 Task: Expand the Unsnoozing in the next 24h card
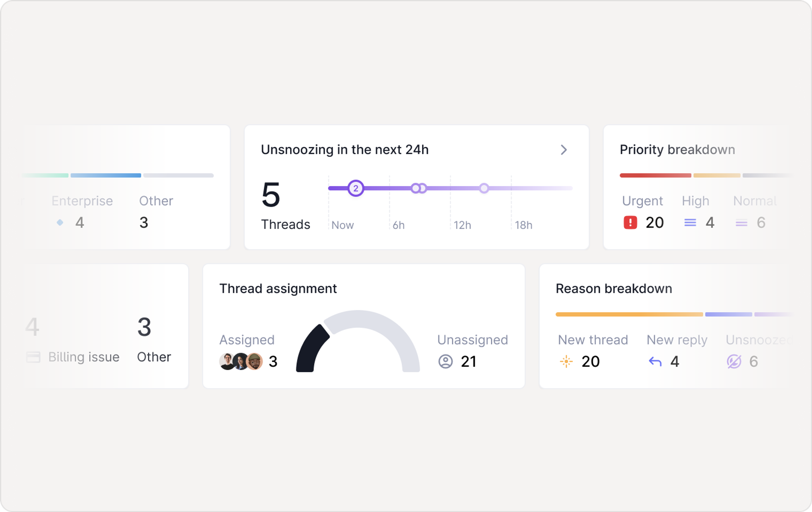tap(564, 150)
